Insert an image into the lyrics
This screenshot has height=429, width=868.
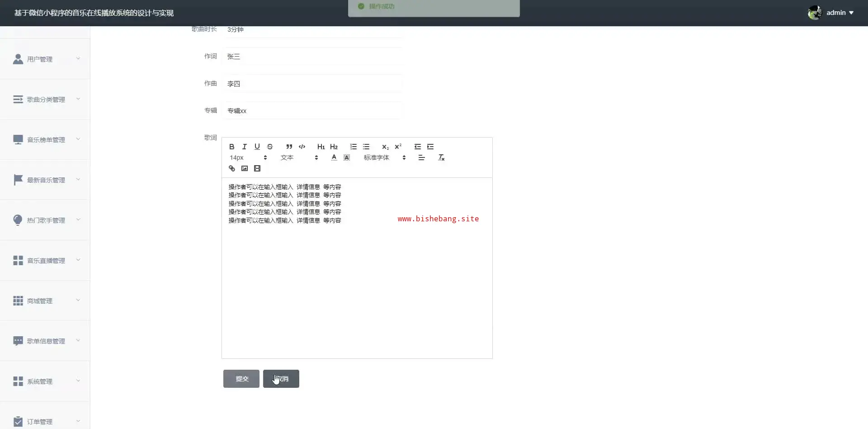(x=244, y=168)
